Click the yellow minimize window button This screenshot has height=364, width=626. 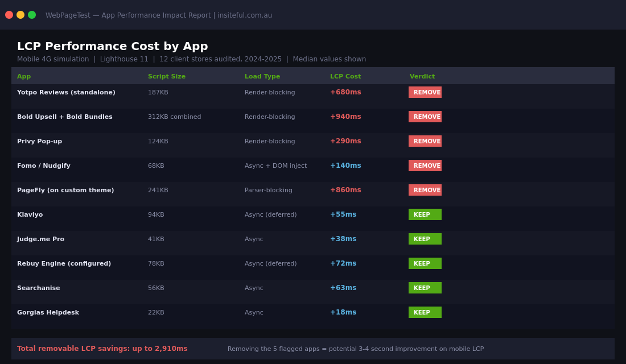[20, 15]
